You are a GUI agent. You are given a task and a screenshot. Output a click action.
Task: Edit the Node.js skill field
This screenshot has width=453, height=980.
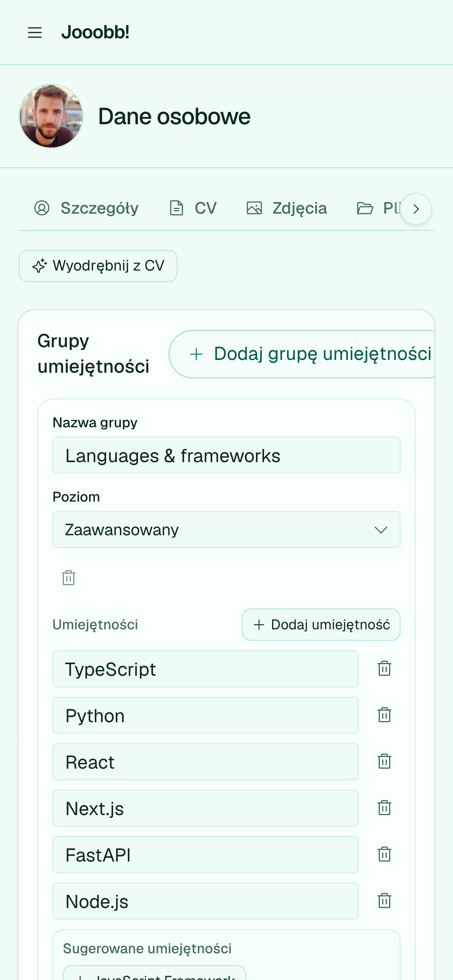point(206,901)
